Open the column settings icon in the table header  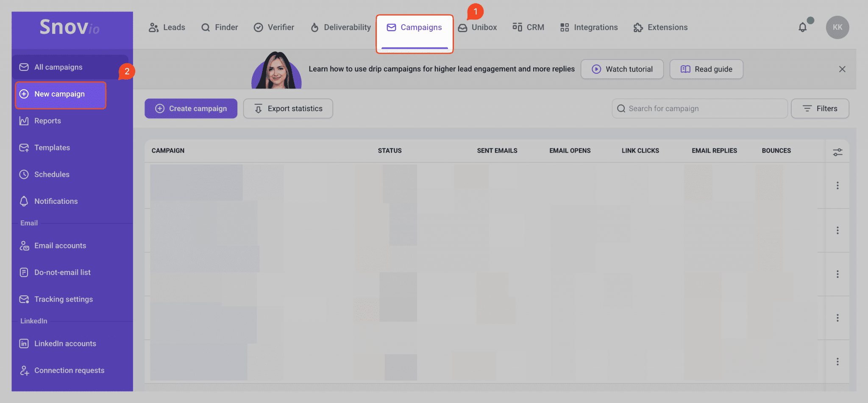coord(837,151)
